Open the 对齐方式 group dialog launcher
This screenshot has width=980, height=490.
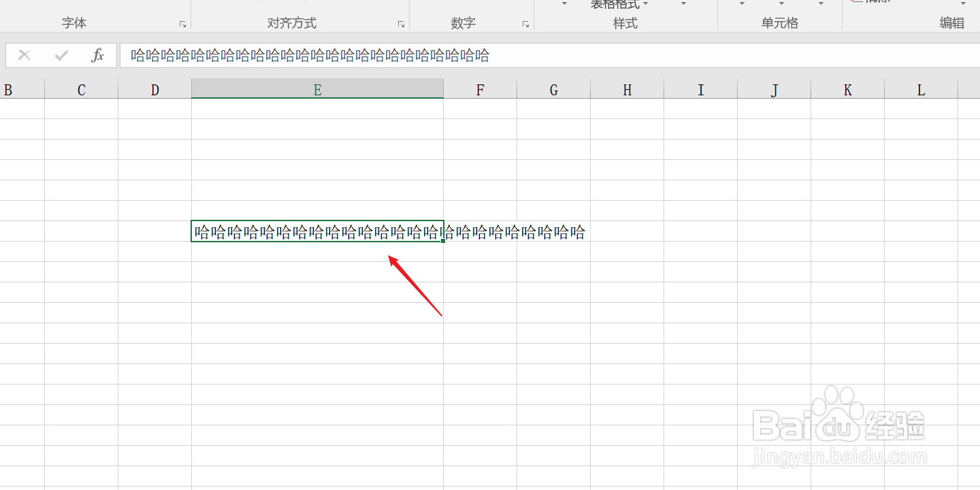[401, 23]
